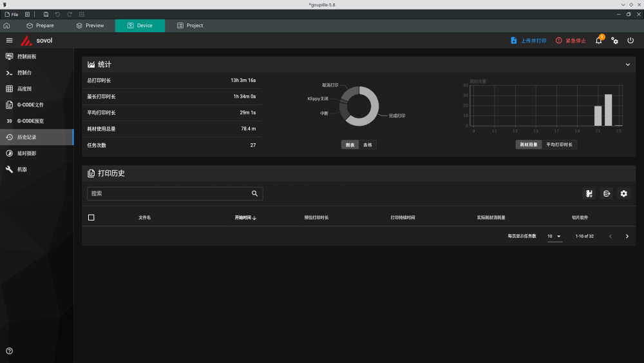Switch to the Preview tab

[90, 26]
